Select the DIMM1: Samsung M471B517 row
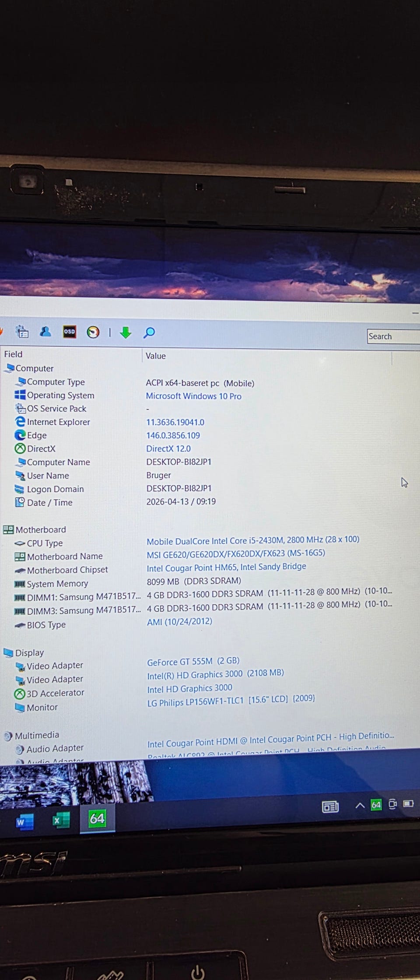 (203, 596)
